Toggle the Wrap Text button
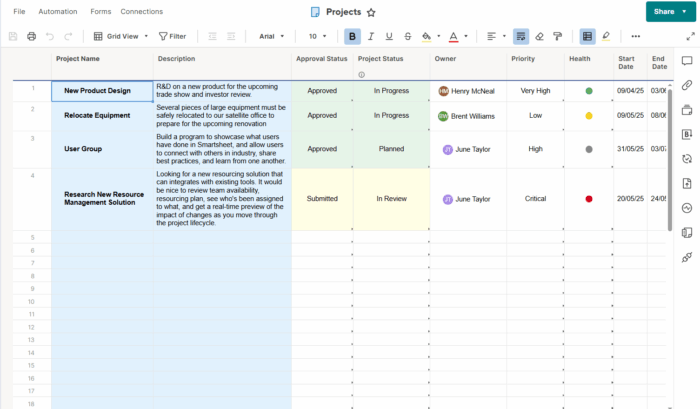 pos(521,36)
